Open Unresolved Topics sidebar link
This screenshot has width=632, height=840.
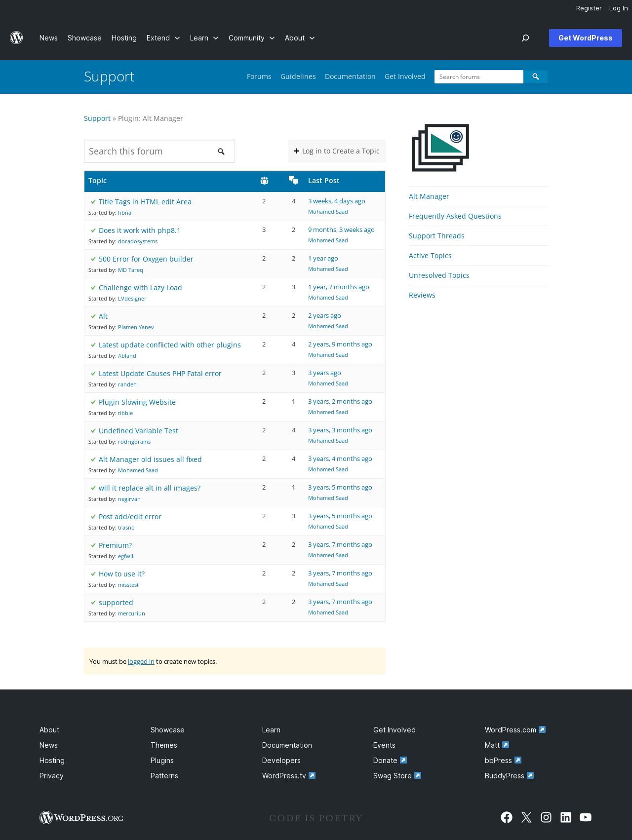pyautogui.click(x=439, y=275)
